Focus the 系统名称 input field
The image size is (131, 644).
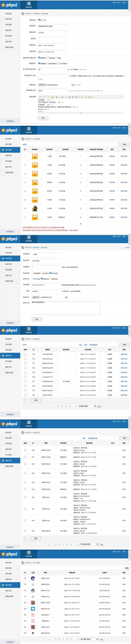point(53,26)
